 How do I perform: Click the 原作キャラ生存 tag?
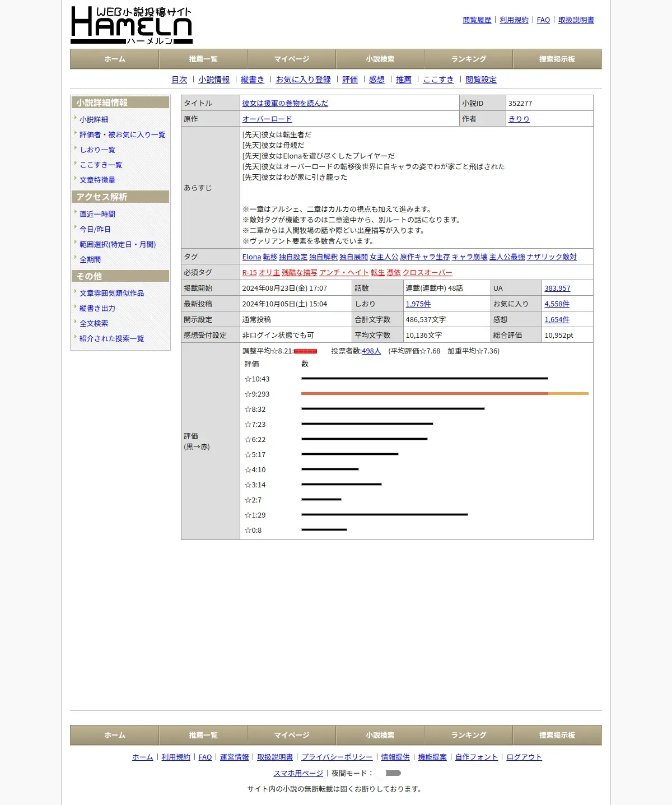click(425, 257)
